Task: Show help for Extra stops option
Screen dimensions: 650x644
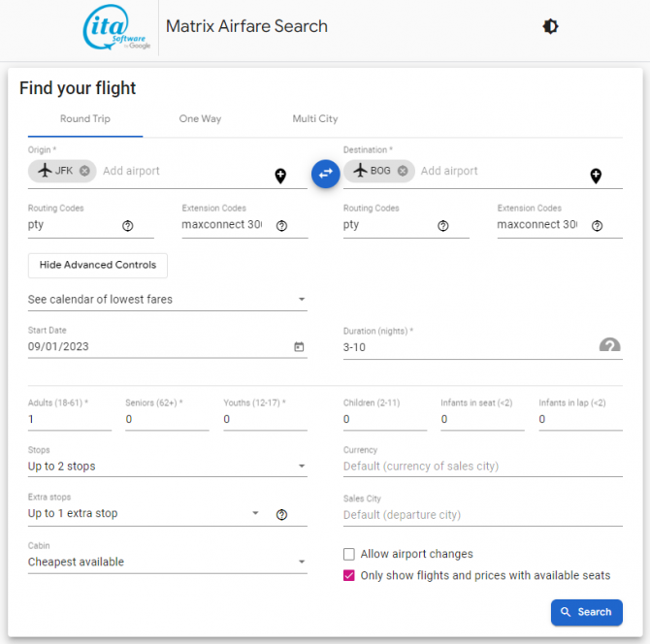Action: coord(281,514)
